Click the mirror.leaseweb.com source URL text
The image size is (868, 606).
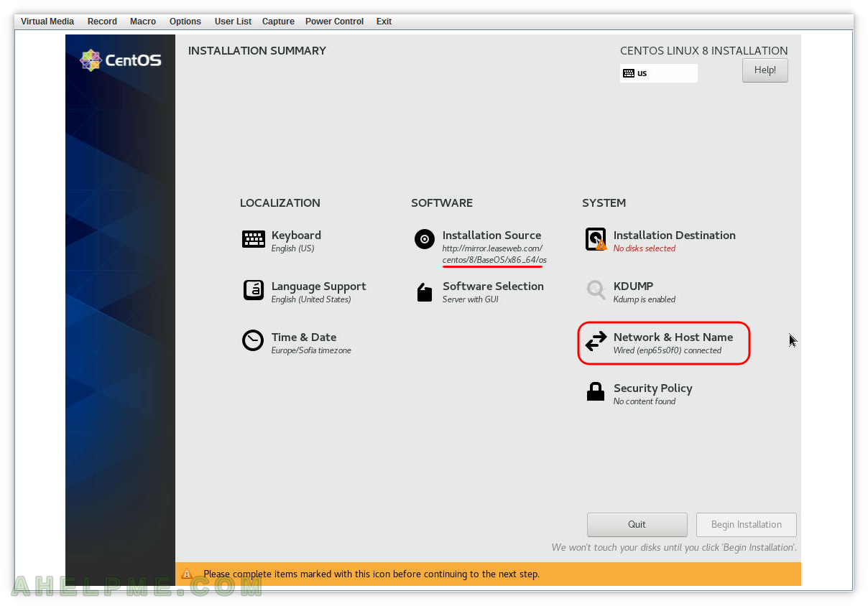(x=494, y=254)
